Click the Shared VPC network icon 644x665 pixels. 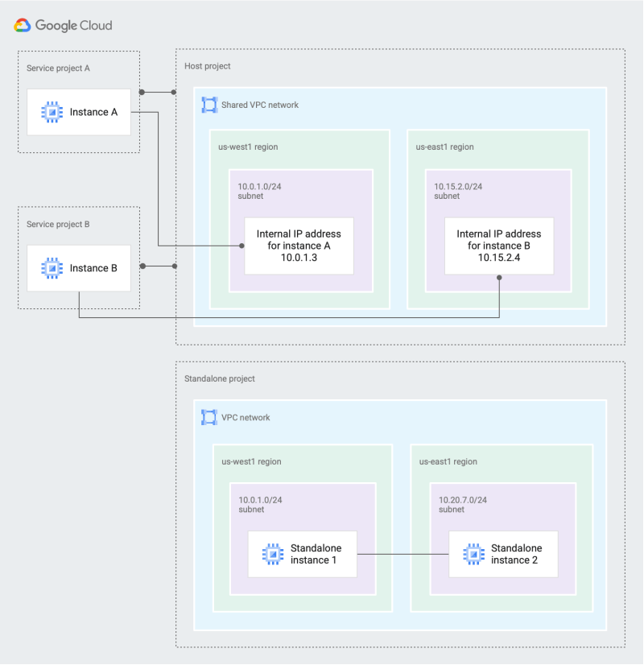[x=209, y=105]
